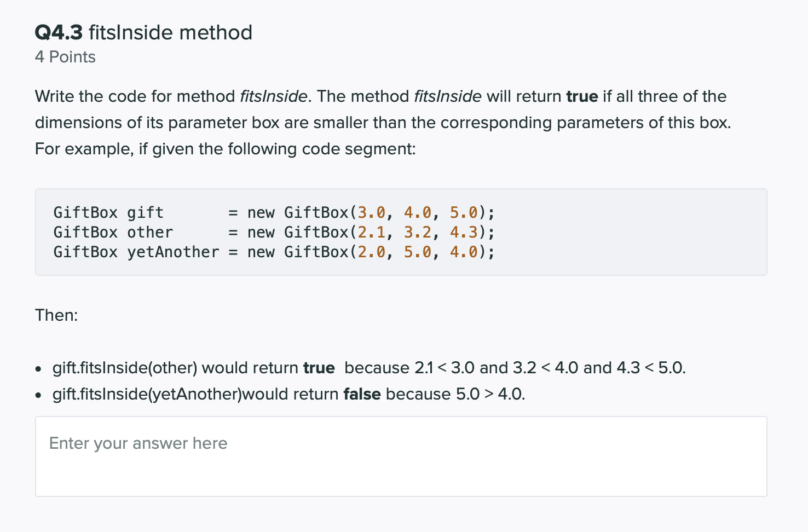Click the value 2.0 in the yetAnother constructor

point(371,252)
